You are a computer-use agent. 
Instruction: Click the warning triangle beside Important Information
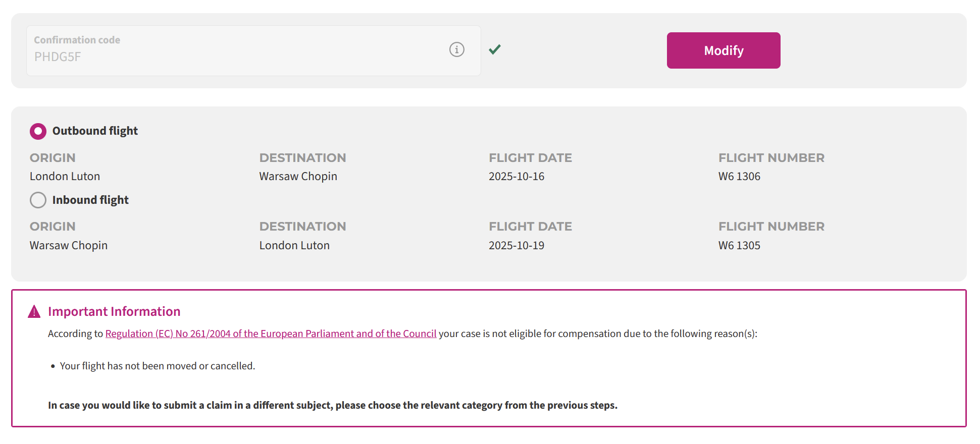[x=34, y=312]
